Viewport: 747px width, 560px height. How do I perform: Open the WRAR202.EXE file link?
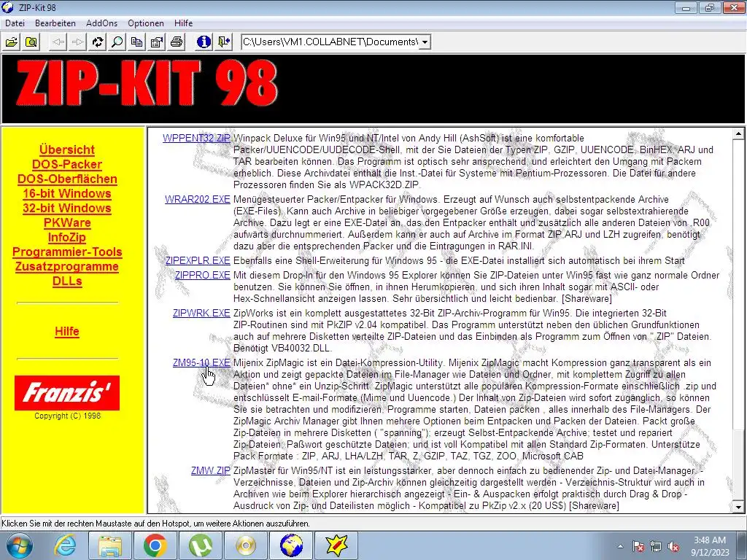click(x=197, y=200)
